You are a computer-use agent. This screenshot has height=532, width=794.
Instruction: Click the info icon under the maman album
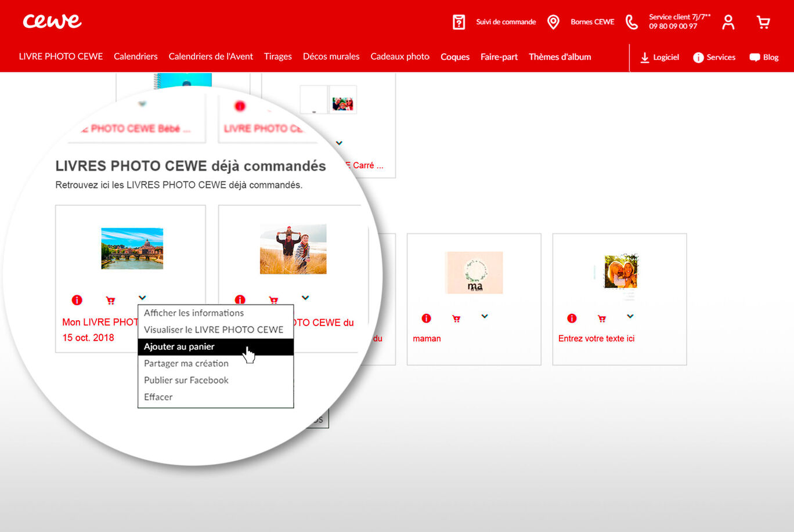(x=427, y=318)
